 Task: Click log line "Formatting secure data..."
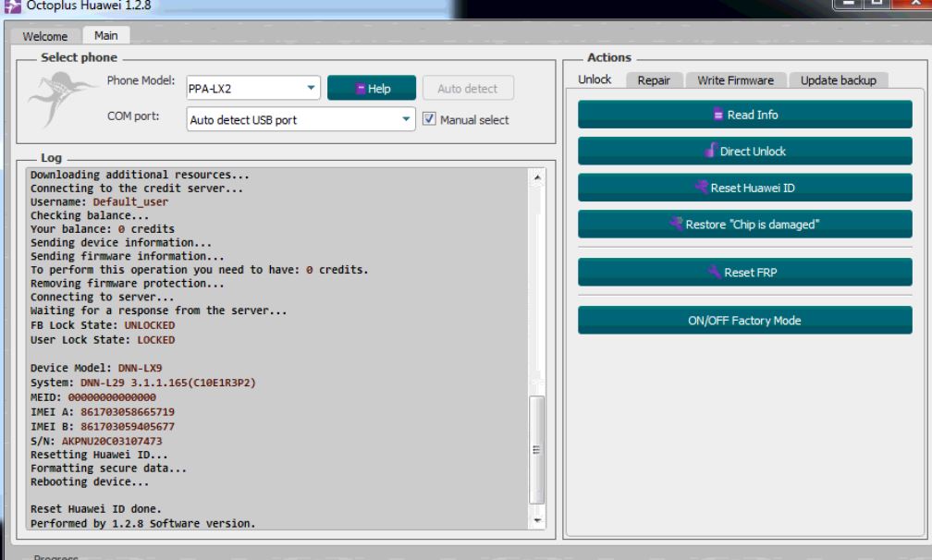[108, 468]
